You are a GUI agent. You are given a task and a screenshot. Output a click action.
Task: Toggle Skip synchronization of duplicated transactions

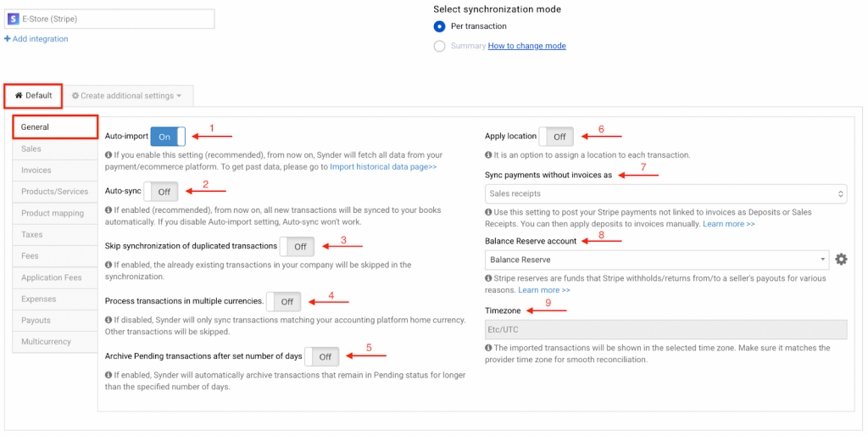click(298, 246)
